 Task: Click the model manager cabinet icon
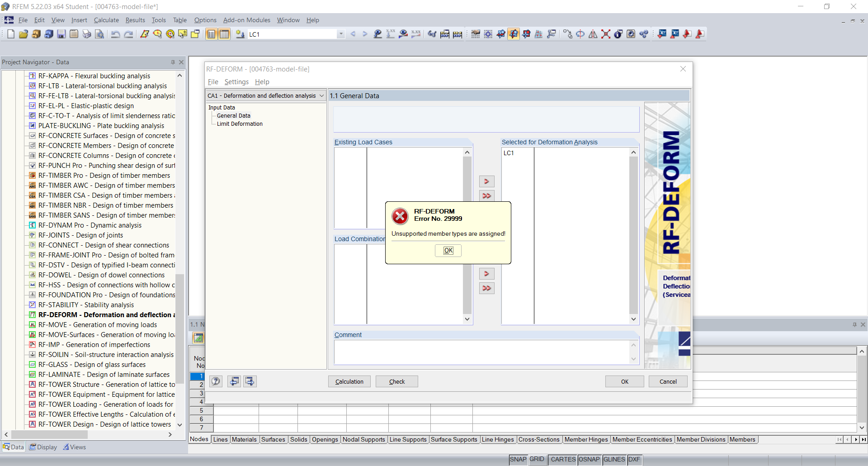[x=36, y=34]
